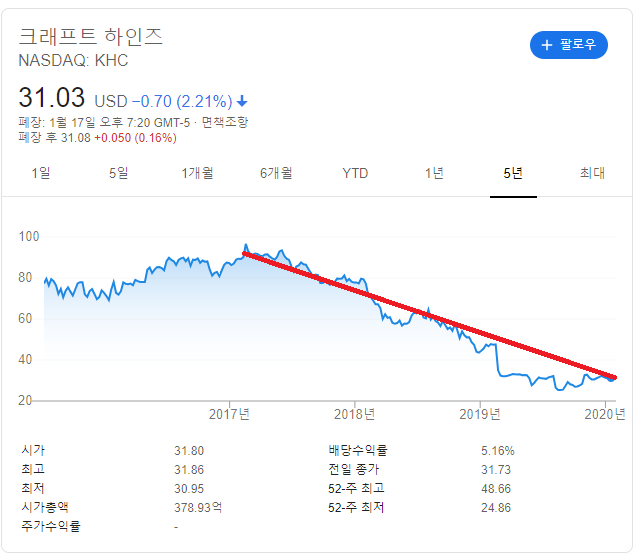Click the 최고 value 31.86
The image size is (636, 560).
pyautogui.click(x=189, y=470)
